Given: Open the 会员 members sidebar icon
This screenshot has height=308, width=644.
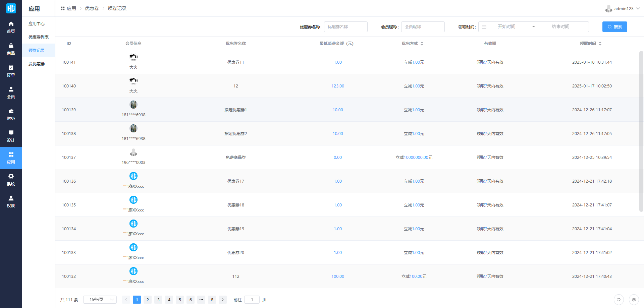Looking at the screenshot, I should [11, 93].
